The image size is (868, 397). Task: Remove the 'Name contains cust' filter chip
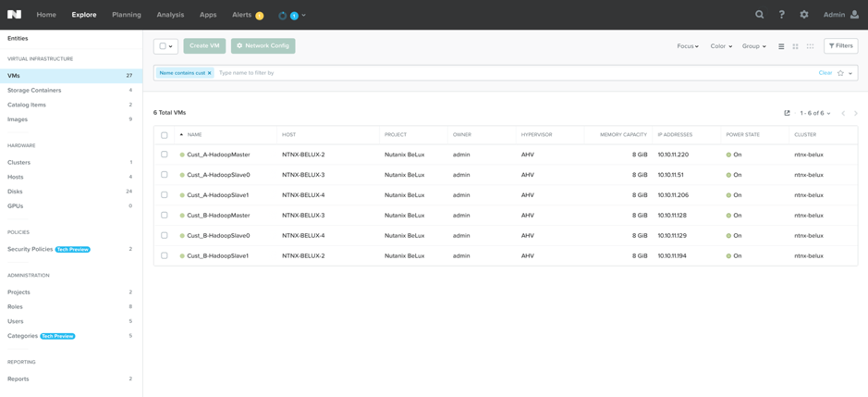(x=209, y=72)
